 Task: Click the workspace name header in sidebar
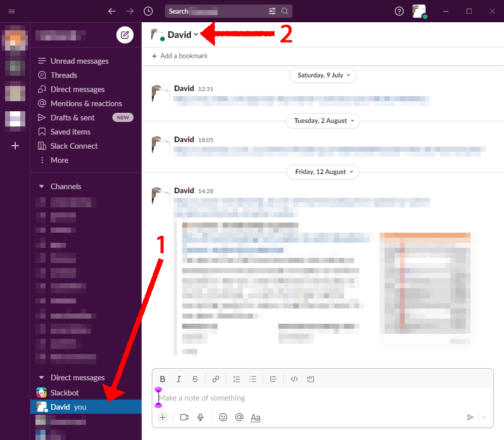point(60,35)
